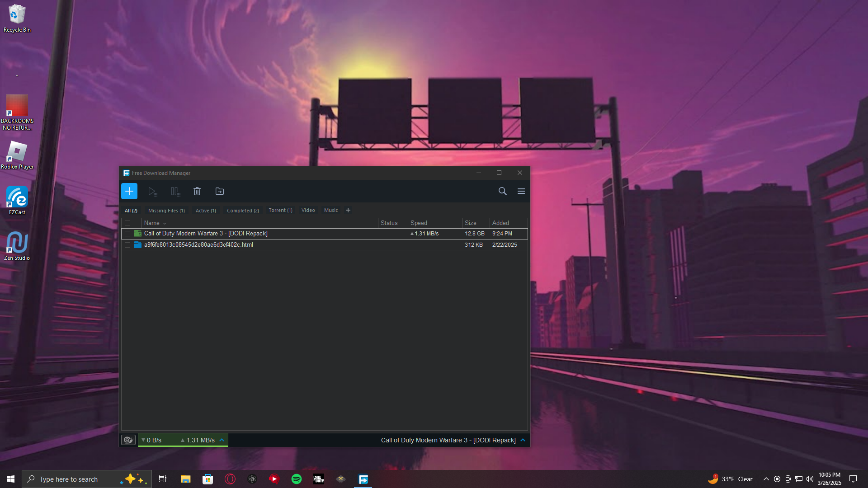Expand the speed panel arrow beside 1.31 MB/s
The image size is (868, 488).
click(222, 440)
